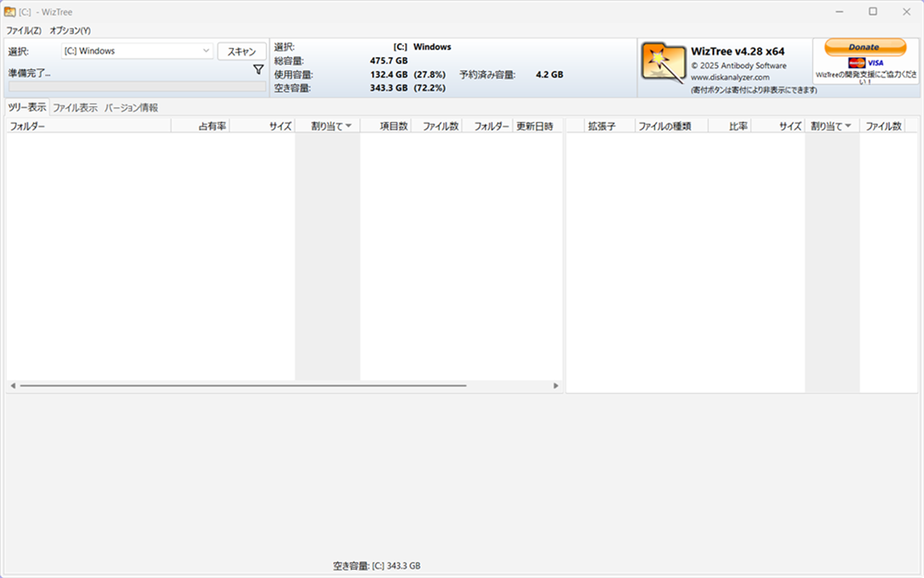This screenshot has width=924, height=578.
Task: Click the WizTree icon in the title bar
Action: point(11,12)
